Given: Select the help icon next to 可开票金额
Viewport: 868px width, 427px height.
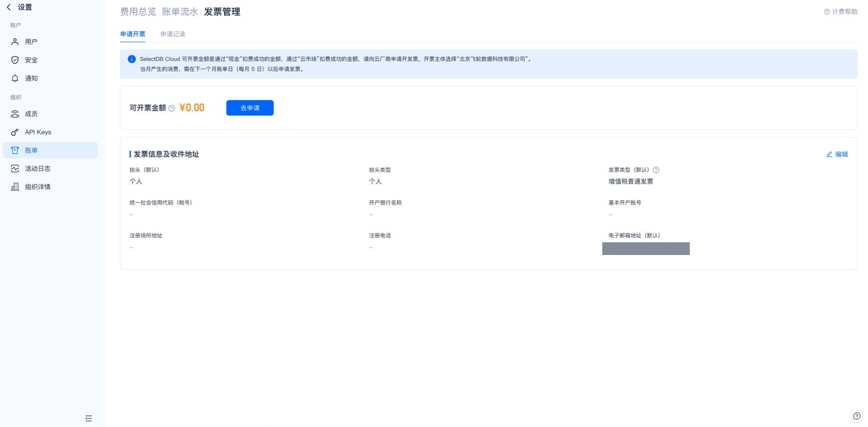Looking at the screenshot, I should [x=172, y=108].
